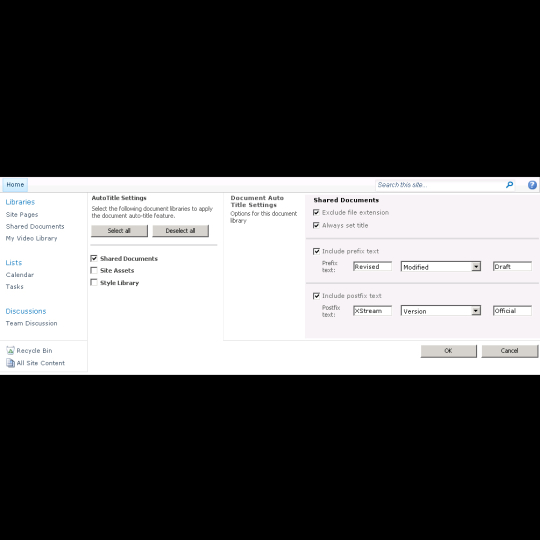The width and height of the screenshot is (540, 540).
Task: Switch to the Home tab
Action: [15, 185]
